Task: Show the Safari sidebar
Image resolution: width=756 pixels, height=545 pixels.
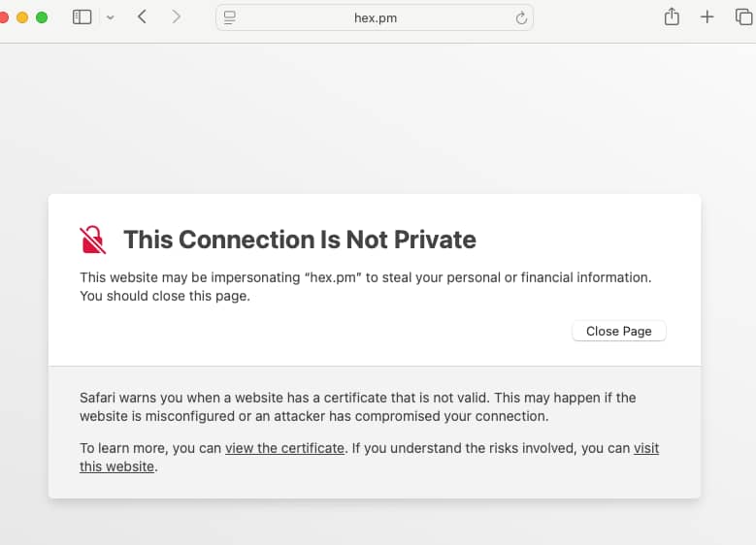Action: pos(82,17)
